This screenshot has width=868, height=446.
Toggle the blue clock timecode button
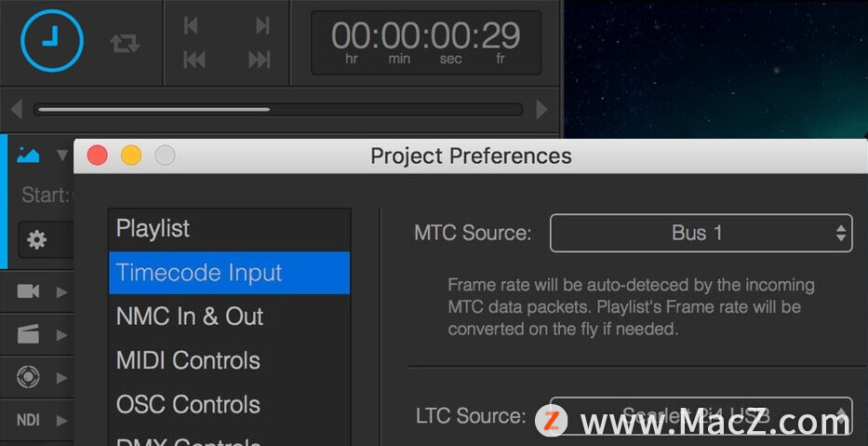52,40
